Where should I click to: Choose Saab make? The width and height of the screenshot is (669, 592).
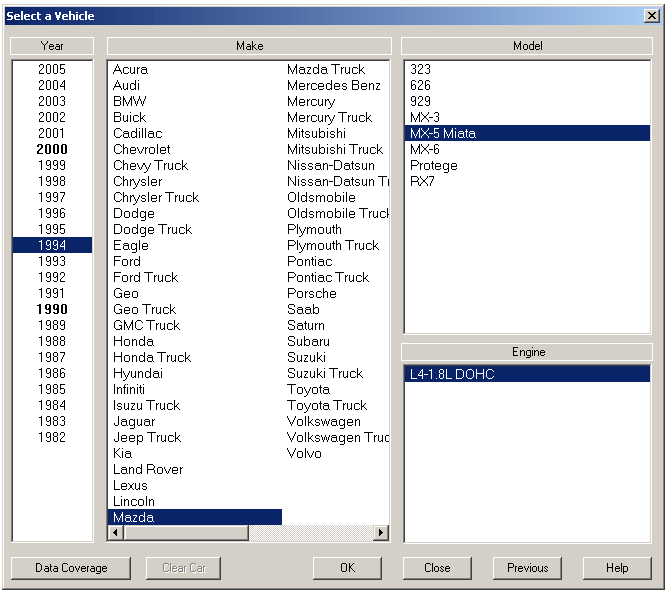(303, 309)
